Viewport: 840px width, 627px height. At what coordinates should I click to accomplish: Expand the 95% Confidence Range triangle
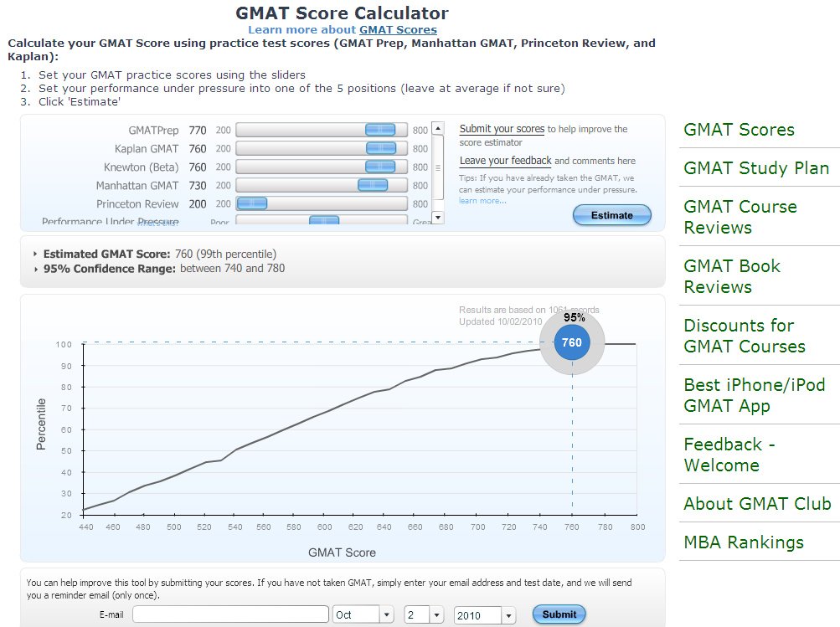tap(35, 269)
